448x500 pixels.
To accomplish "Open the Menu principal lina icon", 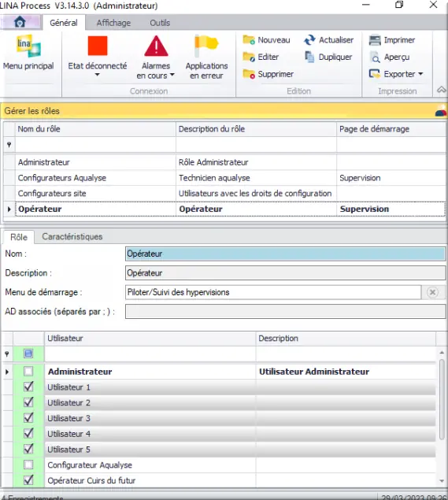I will [28, 46].
